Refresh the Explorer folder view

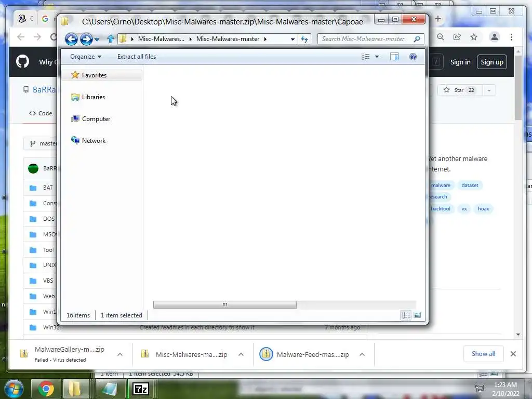(304, 39)
